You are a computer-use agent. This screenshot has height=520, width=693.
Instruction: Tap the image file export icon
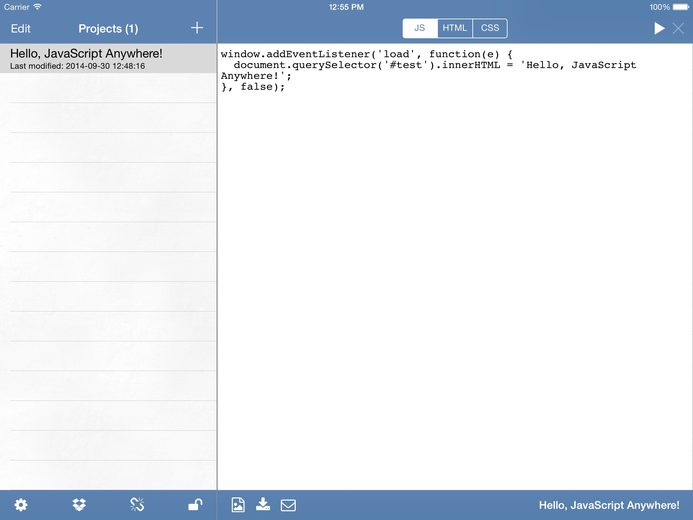[238, 505]
